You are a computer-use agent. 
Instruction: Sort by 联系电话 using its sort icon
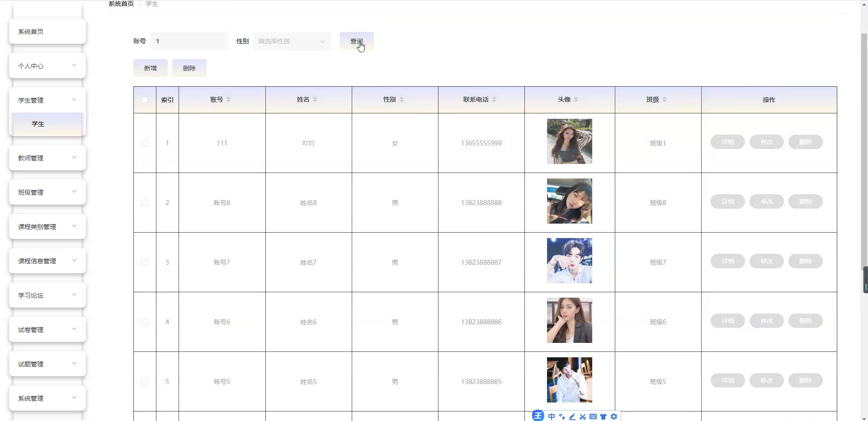click(494, 99)
